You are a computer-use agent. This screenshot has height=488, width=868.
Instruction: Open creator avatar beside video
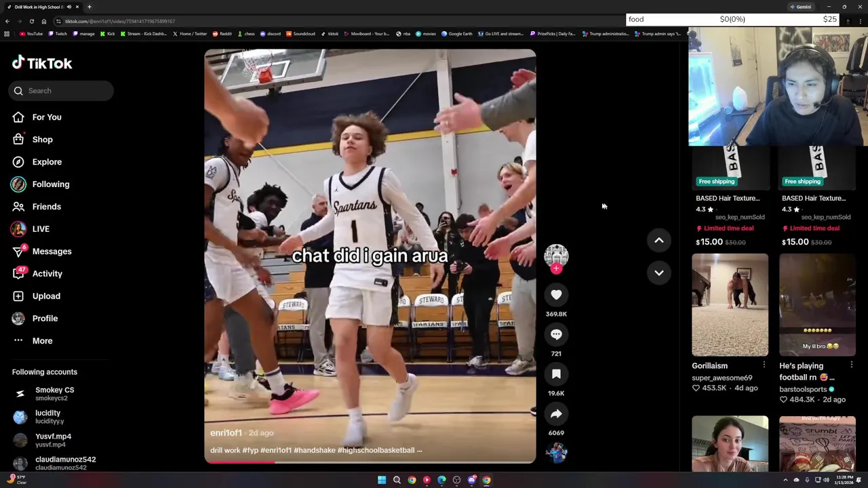[556, 256]
